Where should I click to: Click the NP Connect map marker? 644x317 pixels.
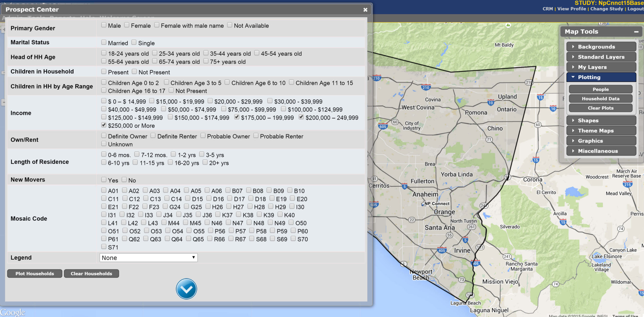click(423, 204)
